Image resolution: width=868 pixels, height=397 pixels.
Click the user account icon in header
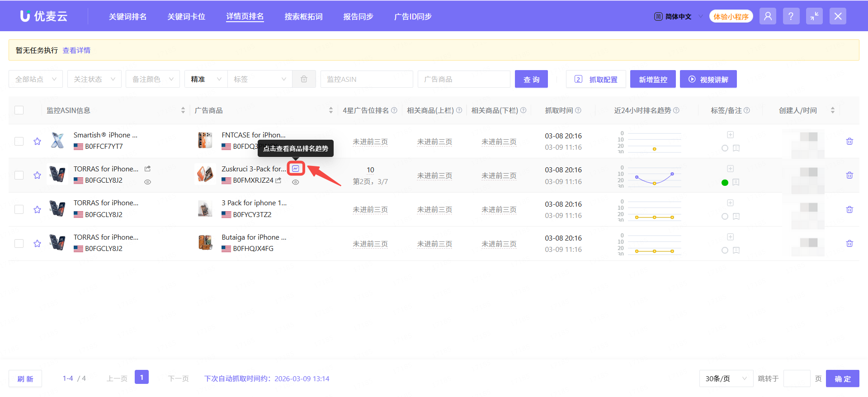767,17
